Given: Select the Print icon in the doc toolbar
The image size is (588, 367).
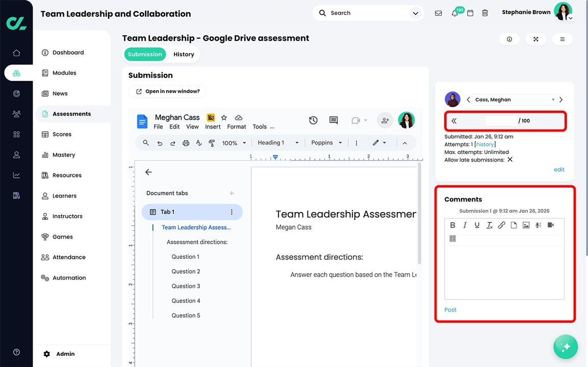Looking at the screenshot, I should 186,143.
